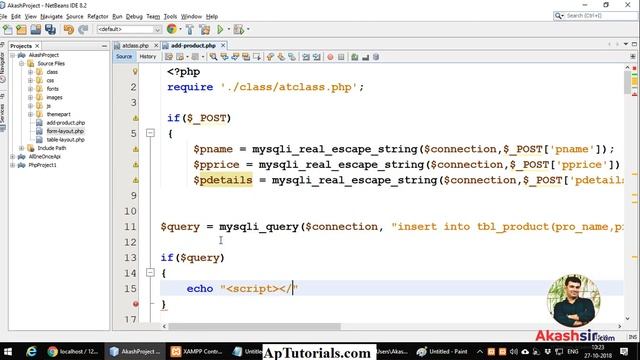The width and height of the screenshot is (640, 360).
Task: Collapse the AkashProject tree node
Action: (x=13, y=55)
